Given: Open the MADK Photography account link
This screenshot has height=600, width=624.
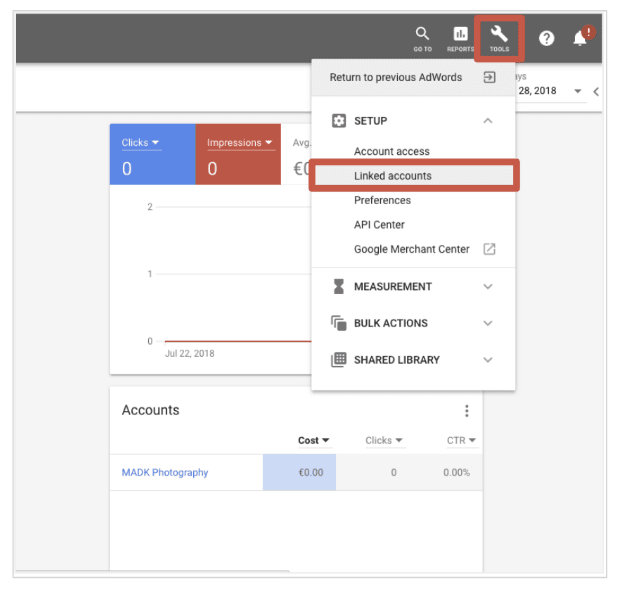Looking at the screenshot, I should (165, 473).
